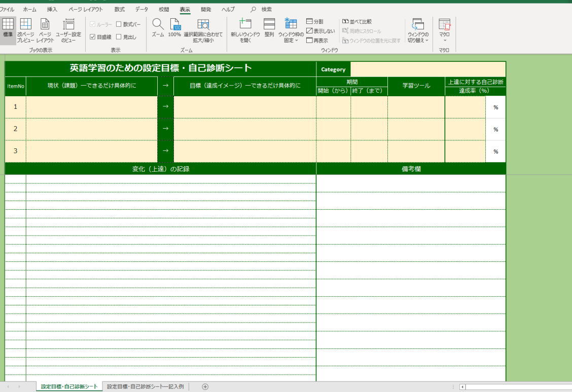
Task: Click item number 2 cell
Action: (15, 129)
